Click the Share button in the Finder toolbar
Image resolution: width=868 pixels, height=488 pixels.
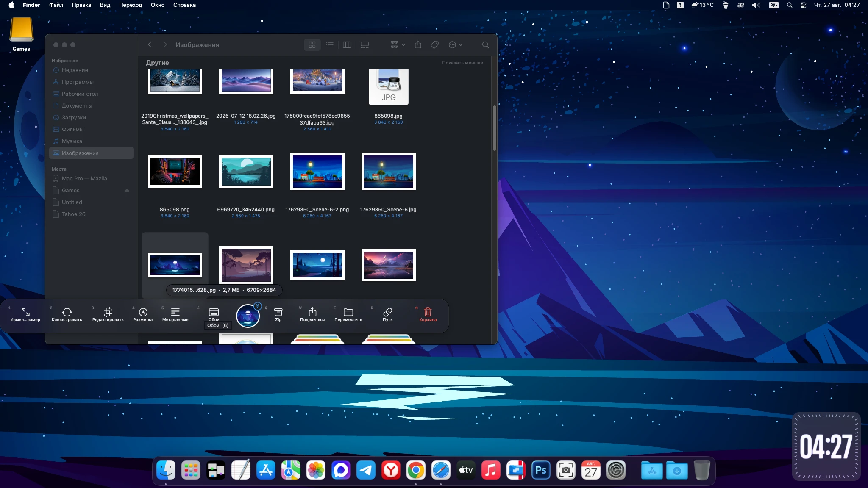[x=418, y=44]
